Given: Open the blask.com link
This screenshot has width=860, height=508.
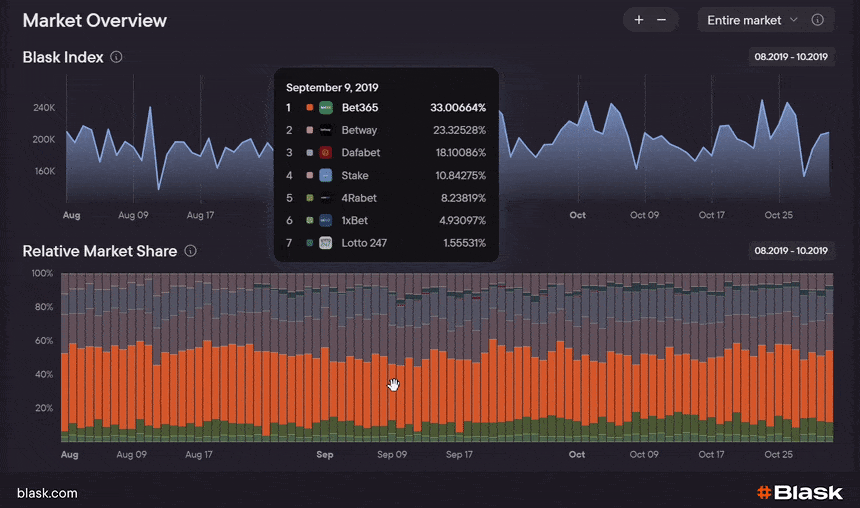Looking at the screenshot, I should click(47, 493).
